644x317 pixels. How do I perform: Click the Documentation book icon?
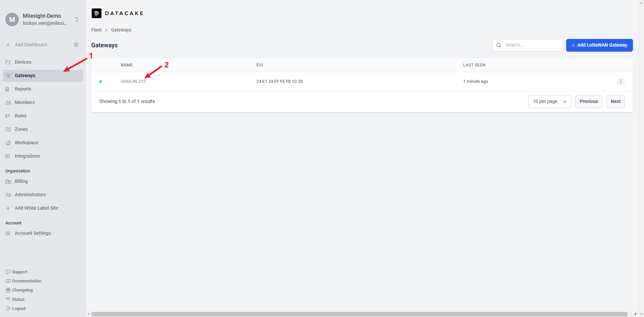click(8, 281)
